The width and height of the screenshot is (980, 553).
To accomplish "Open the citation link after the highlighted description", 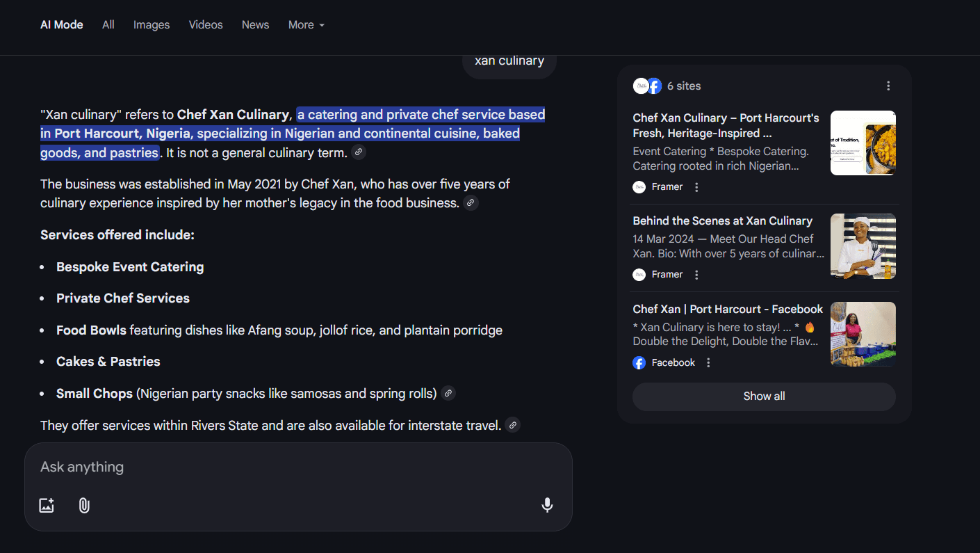I will [x=359, y=152].
